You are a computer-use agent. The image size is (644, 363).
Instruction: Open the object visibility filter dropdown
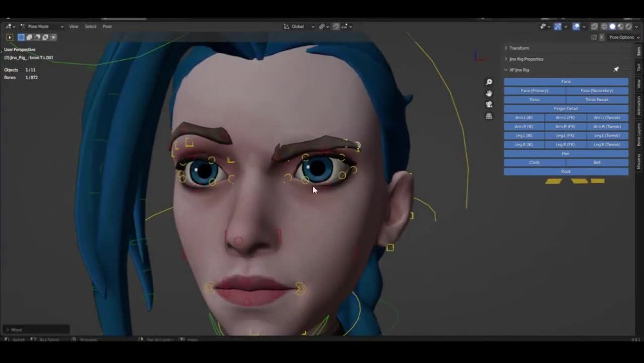tap(545, 26)
